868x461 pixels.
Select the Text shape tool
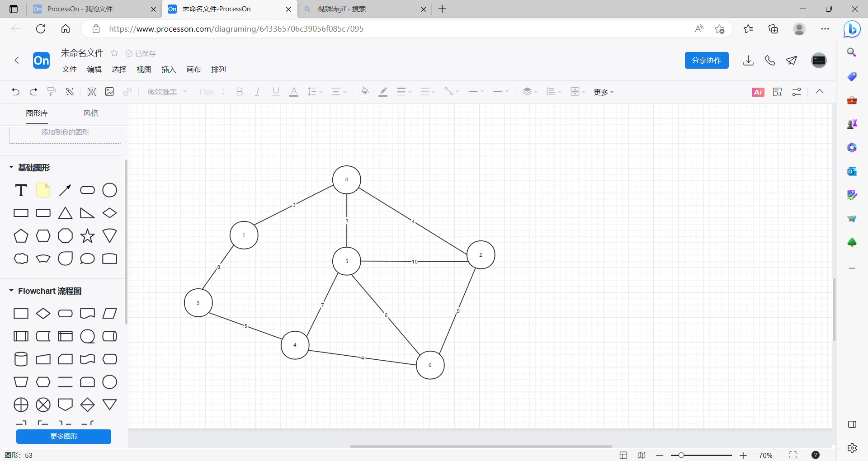[21, 190]
